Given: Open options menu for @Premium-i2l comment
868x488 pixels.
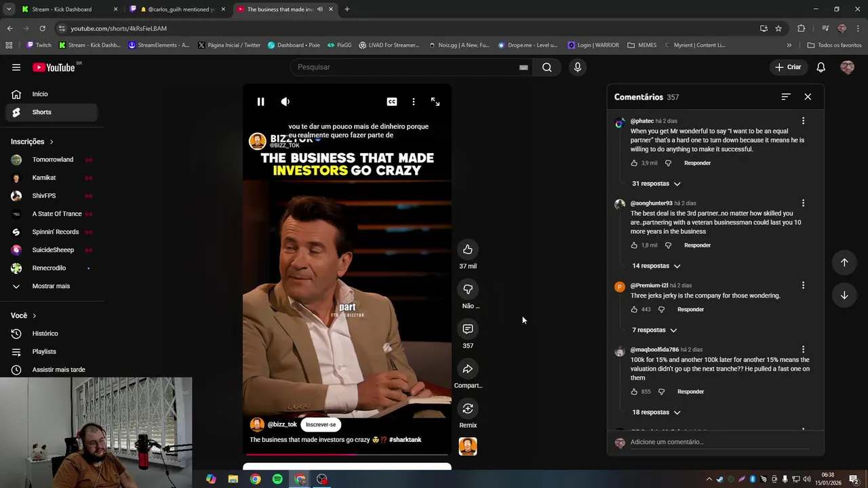Looking at the screenshot, I should [x=803, y=285].
